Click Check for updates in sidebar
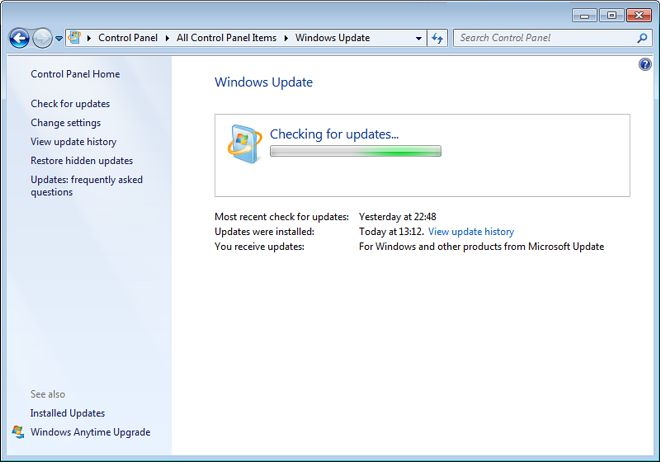 tap(70, 104)
